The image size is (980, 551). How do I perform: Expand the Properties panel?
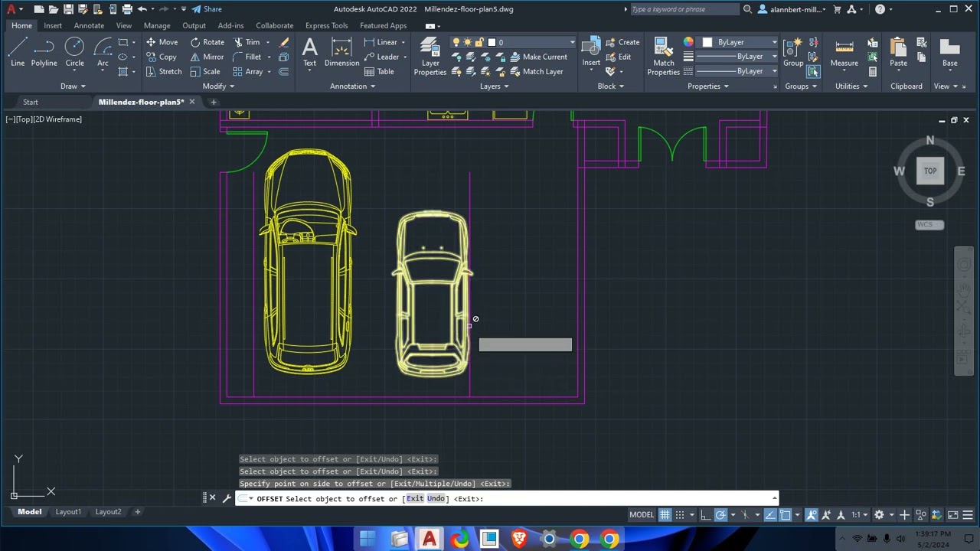tap(708, 86)
